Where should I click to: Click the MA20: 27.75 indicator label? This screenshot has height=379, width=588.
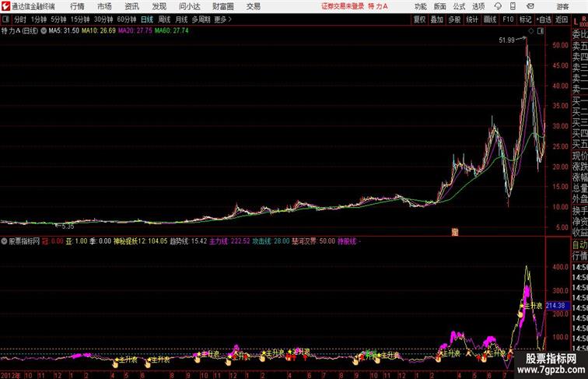point(135,31)
